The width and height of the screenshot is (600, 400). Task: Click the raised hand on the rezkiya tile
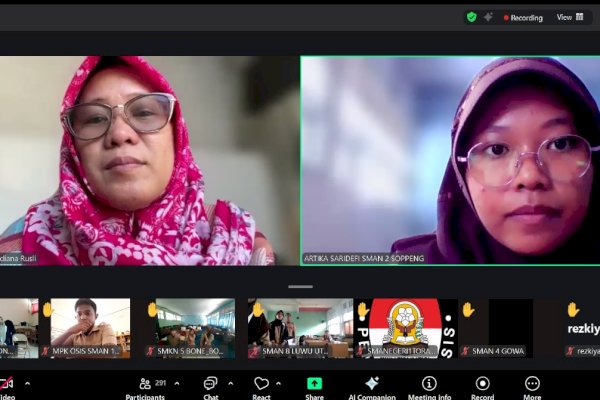[573, 309]
